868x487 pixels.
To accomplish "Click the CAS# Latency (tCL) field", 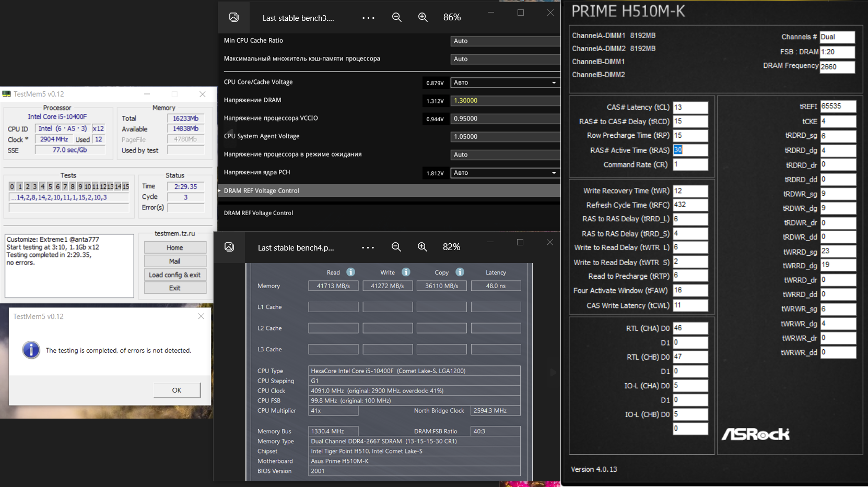I will point(690,107).
